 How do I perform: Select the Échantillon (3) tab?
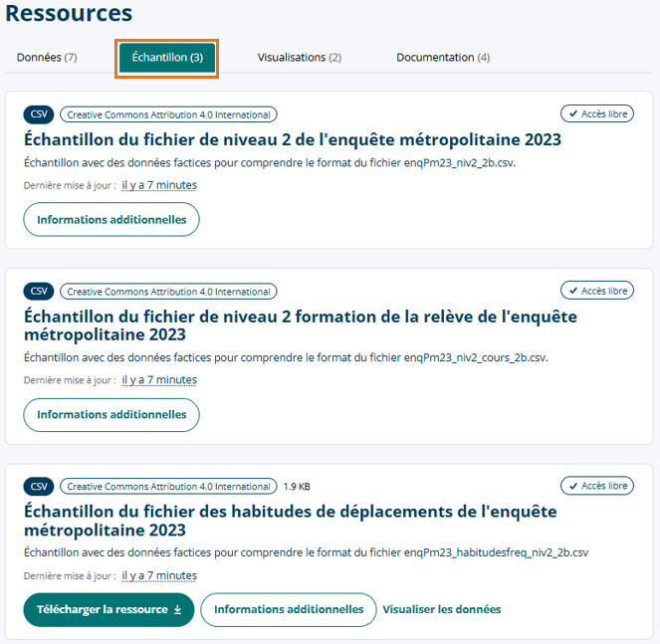pyautogui.click(x=167, y=58)
